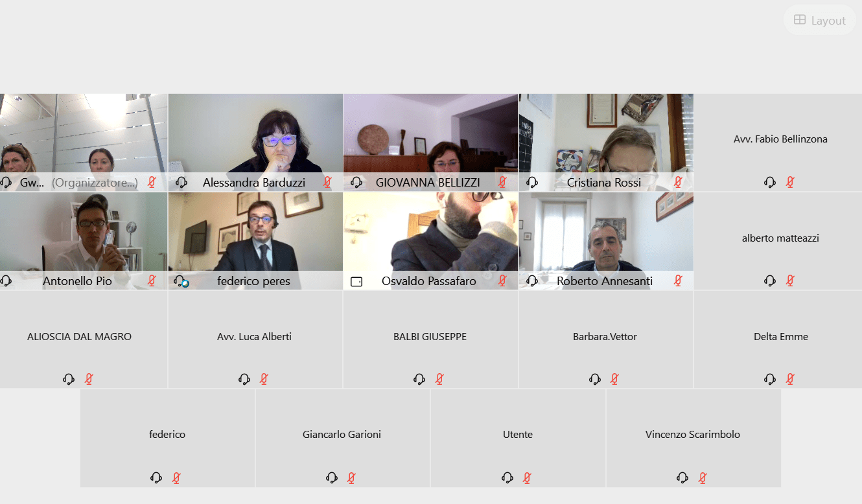Select Antonello Pio's video thumbnail

tap(84, 240)
